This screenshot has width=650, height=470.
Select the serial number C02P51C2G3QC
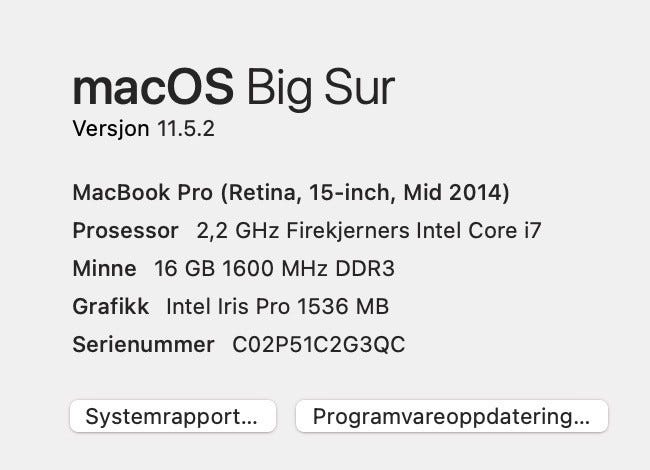coord(318,345)
